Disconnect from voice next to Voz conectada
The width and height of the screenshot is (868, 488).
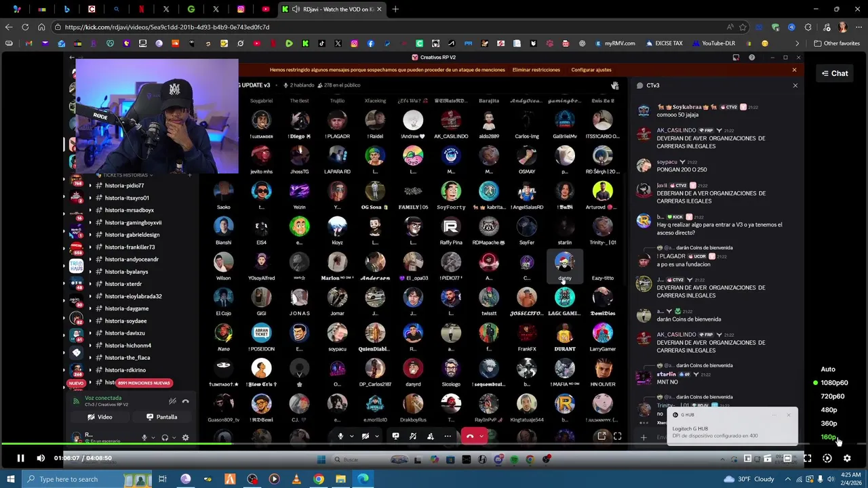[185, 401]
